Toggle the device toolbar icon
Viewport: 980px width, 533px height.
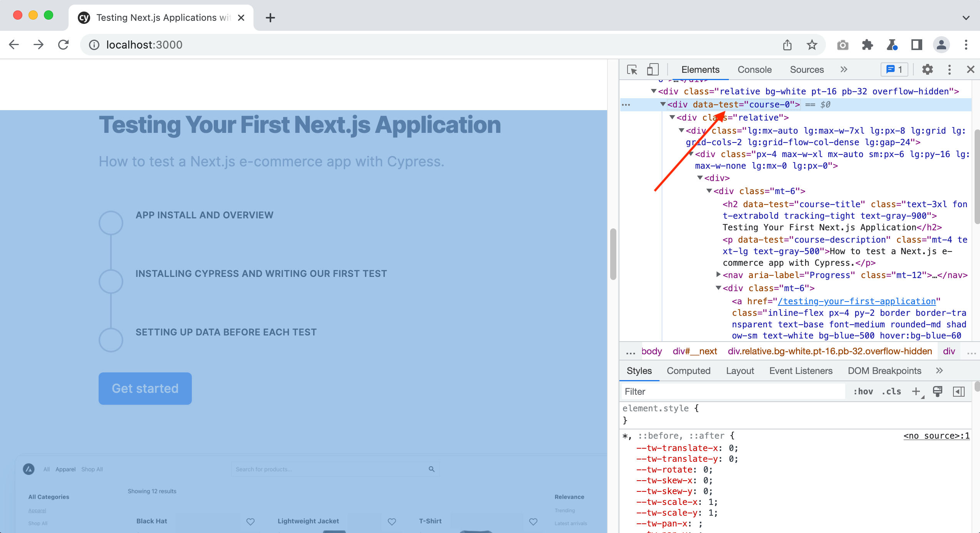(653, 70)
